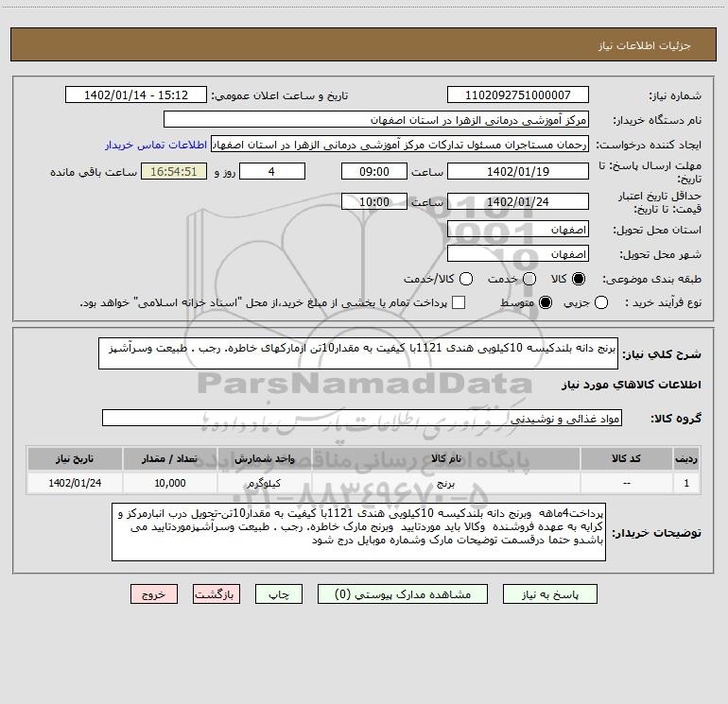This screenshot has height=704, width=728.
Task: Click the خروج exit button
Action: (154, 594)
